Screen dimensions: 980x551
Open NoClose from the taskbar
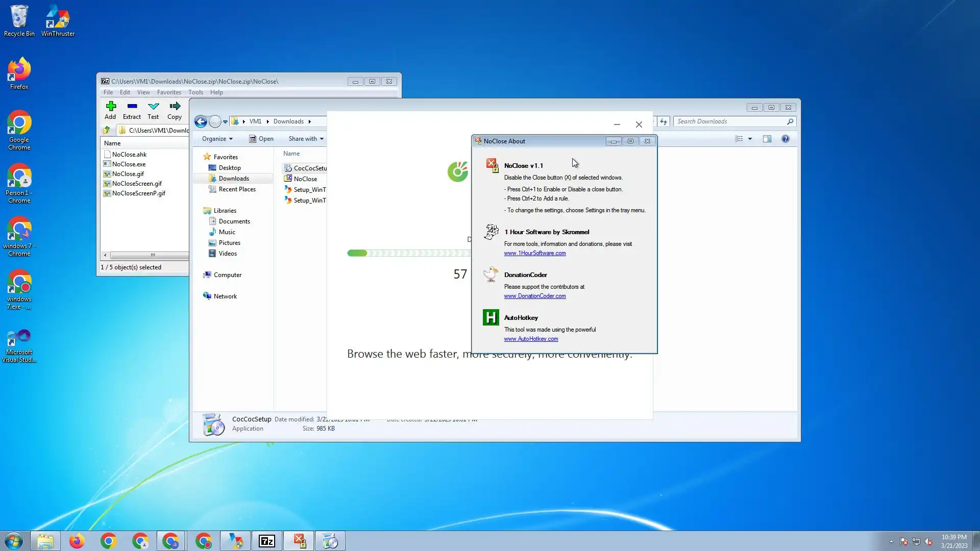[300, 541]
